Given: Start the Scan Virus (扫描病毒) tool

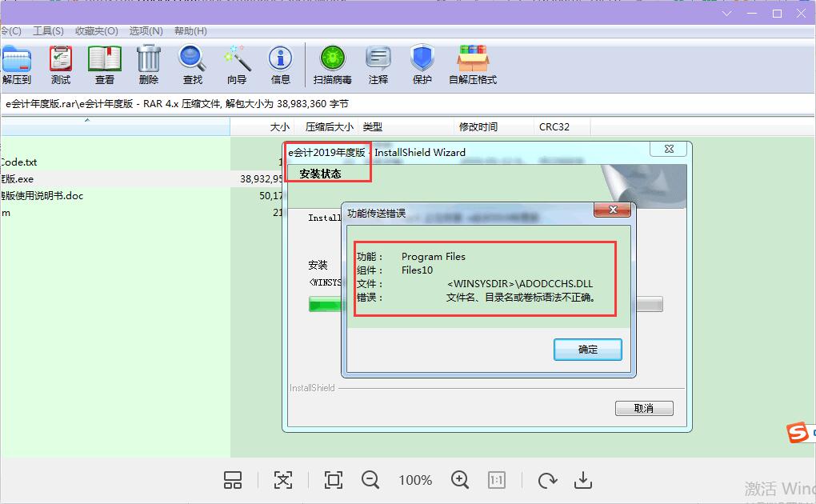Looking at the screenshot, I should [333, 65].
